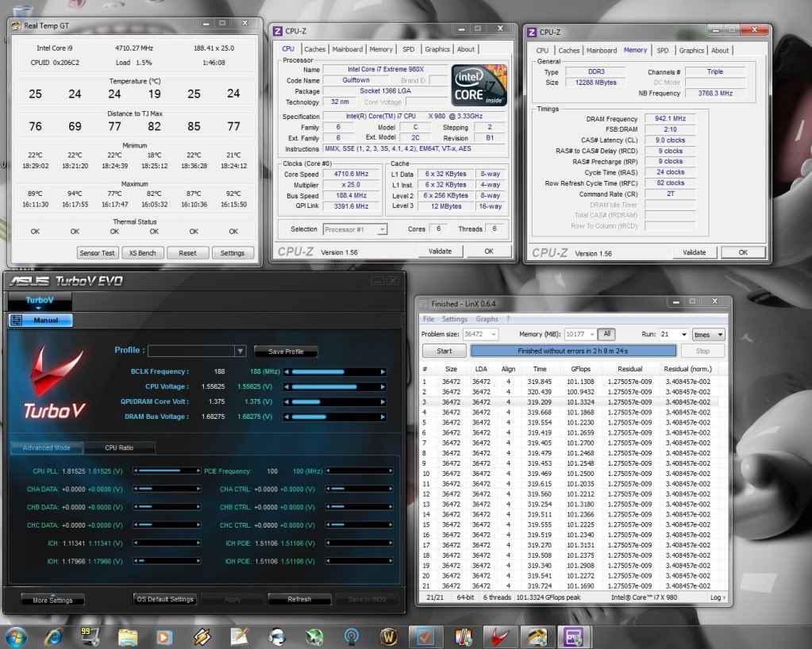The width and height of the screenshot is (812, 649).
Task: Click Sensor Test in Real Temp GT
Action: coord(97,253)
